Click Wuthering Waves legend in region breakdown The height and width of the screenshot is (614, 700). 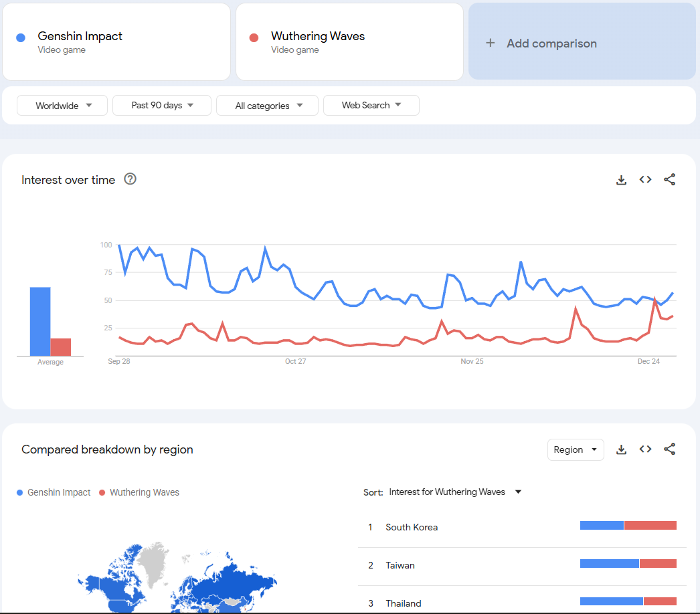[139, 492]
